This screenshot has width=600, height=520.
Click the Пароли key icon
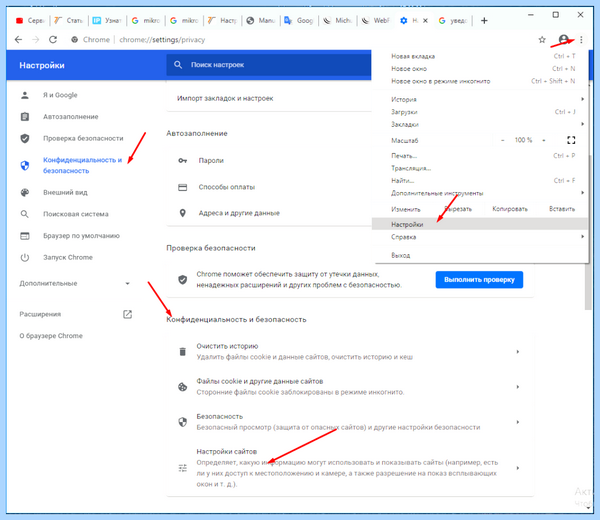[183, 161]
